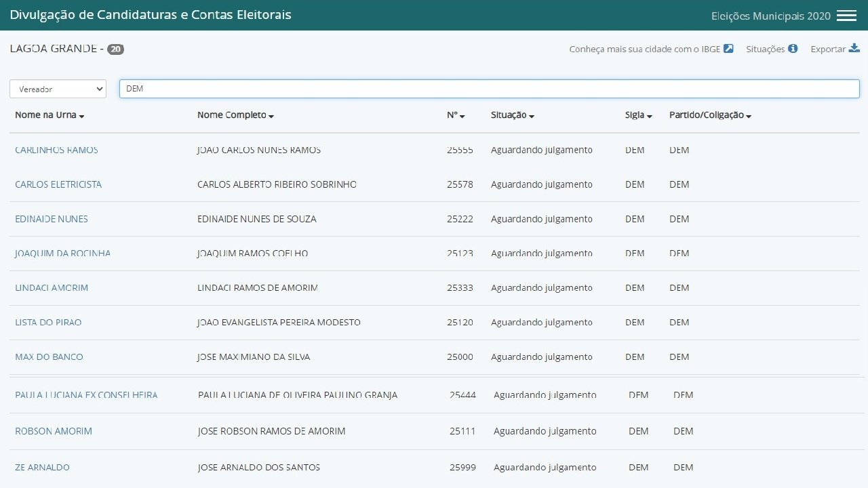This screenshot has width=868, height=488.
Task: Sort by N° column header
Action: coord(456,115)
